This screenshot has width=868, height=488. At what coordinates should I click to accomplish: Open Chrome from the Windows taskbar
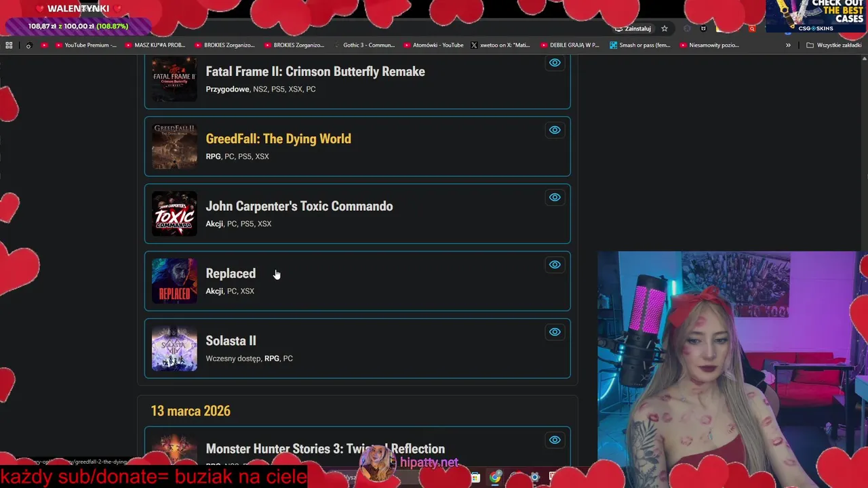[496, 477]
